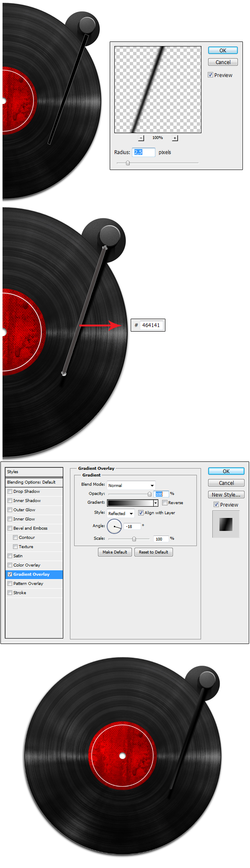Enable the Drop Shadow checkbox

pos(10,492)
